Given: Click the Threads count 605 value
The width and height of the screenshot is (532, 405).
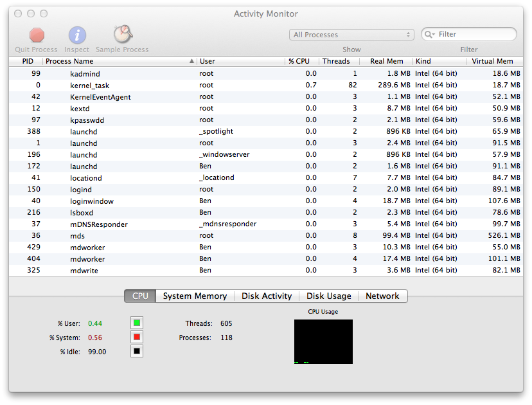Looking at the screenshot, I should tap(226, 323).
